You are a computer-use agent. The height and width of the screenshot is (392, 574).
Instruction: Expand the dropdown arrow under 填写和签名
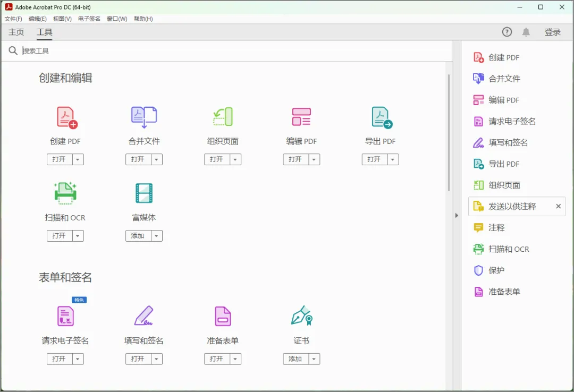point(156,359)
